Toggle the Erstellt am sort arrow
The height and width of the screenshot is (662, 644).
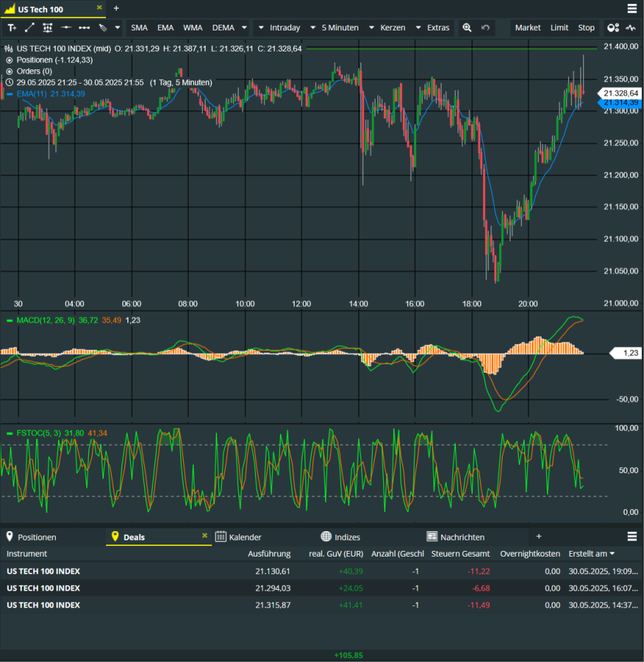pos(612,554)
